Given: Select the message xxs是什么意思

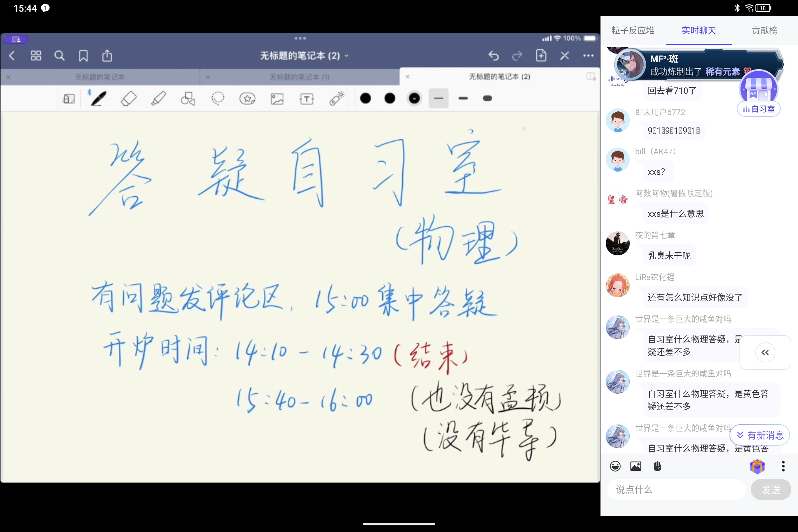Looking at the screenshot, I should [676, 213].
